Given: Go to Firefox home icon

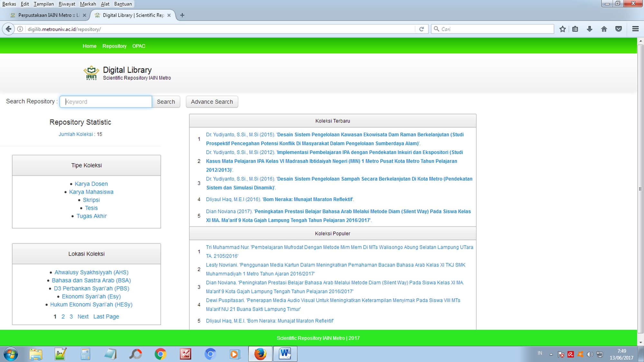Looking at the screenshot, I should (604, 29).
